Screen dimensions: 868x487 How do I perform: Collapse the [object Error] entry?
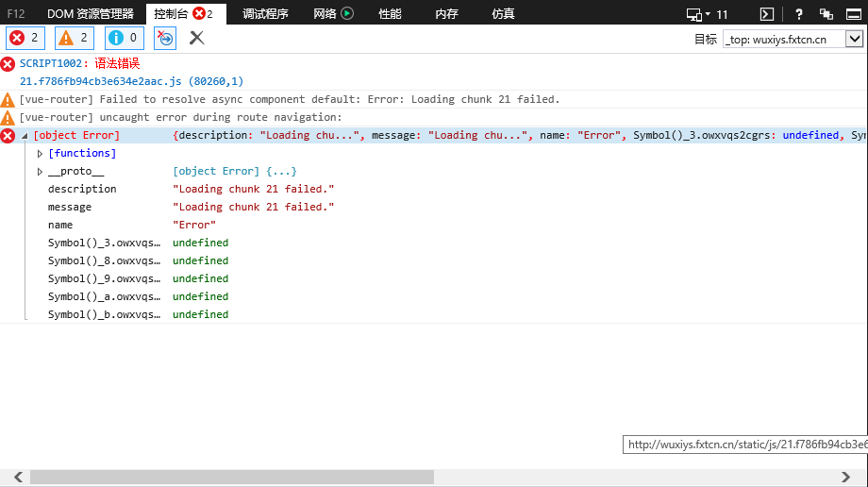[x=25, y=136]
